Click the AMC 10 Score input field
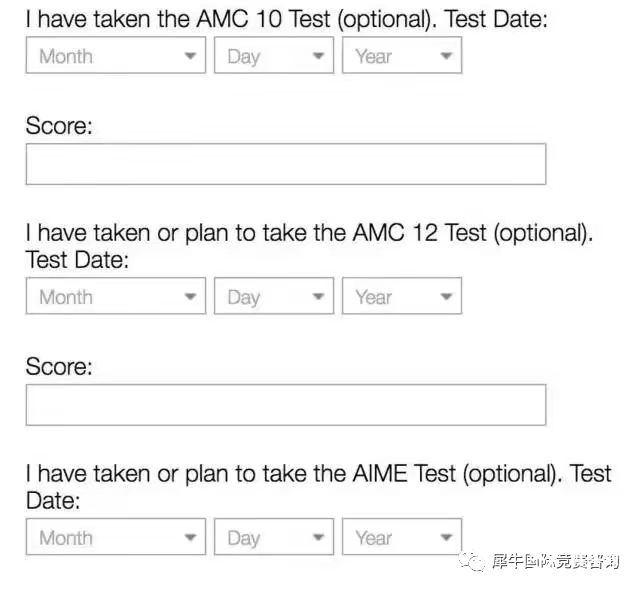Screen dimensions: 640x590 [285, 164]
